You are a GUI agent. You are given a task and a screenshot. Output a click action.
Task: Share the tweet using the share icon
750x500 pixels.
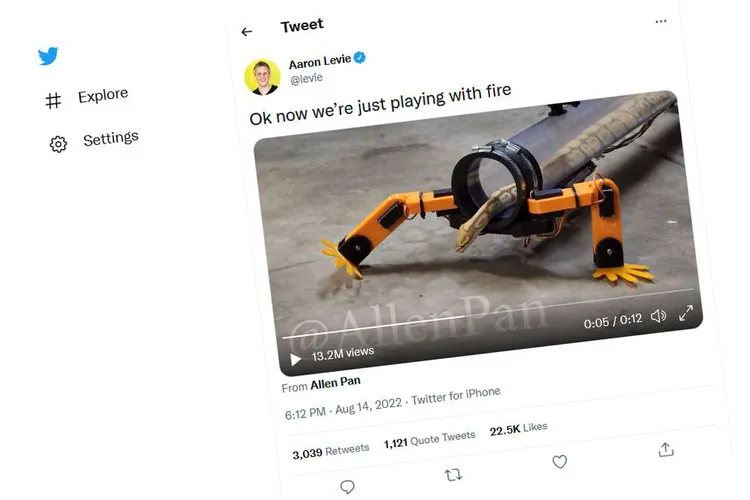[666, 450]
